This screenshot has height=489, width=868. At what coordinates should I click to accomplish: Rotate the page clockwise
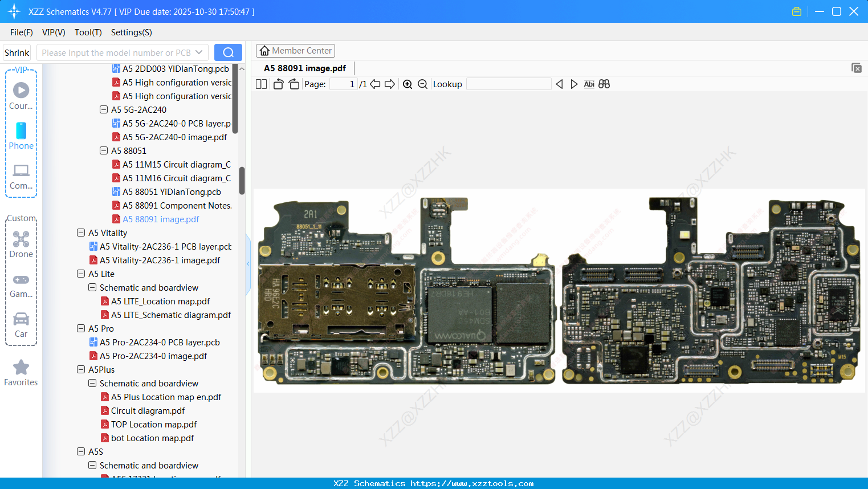click(294, 84)
